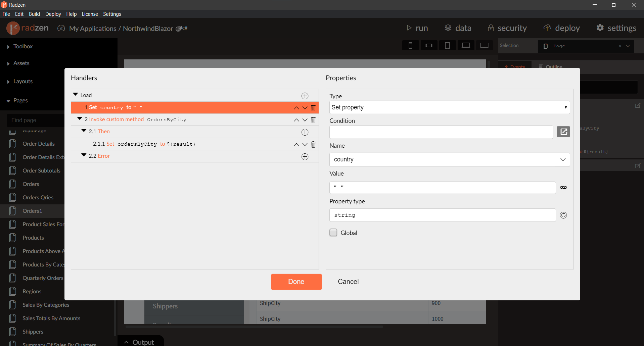
Task: Enable the Global checkbox
Action: [x=333, y=233]
